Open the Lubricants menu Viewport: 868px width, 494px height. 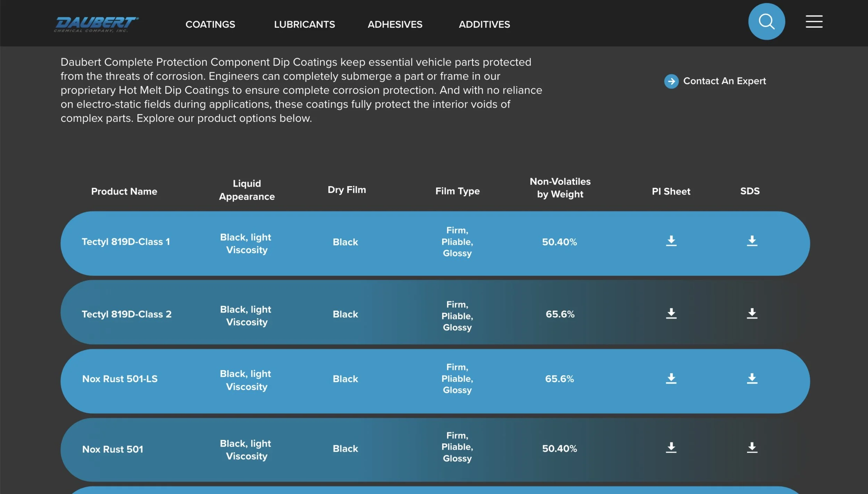[x=304, y=24]
